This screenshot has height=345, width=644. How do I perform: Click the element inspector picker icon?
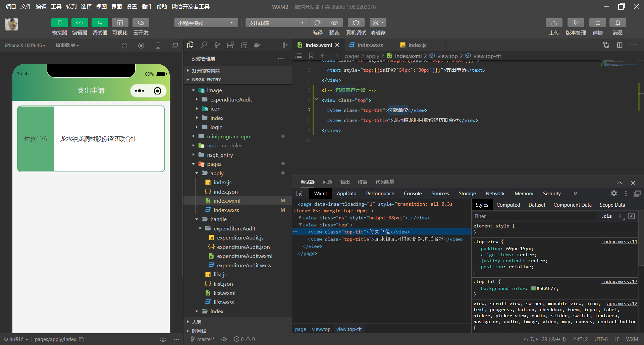point(300,194)
